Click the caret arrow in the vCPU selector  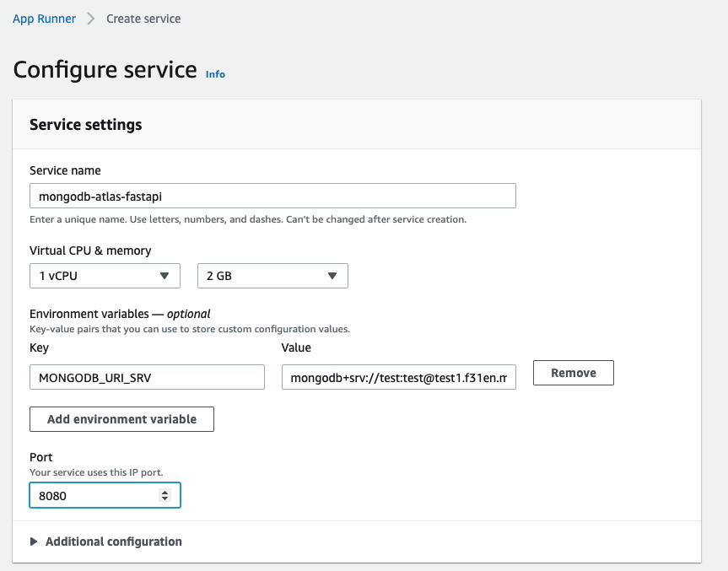[164, 276]
